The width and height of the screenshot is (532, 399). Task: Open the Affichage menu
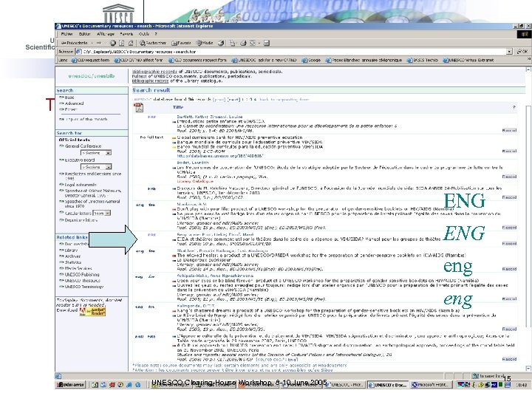(x=106, y=34)
